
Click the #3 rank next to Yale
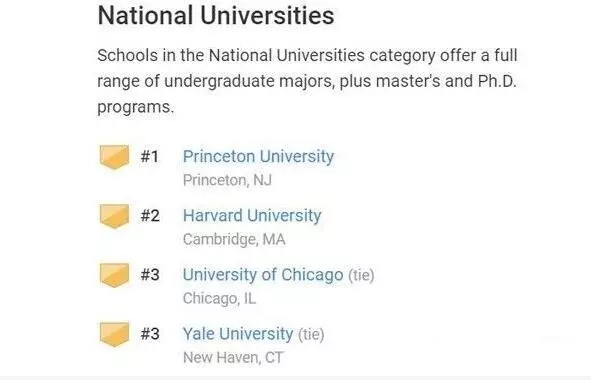(150, 334)
